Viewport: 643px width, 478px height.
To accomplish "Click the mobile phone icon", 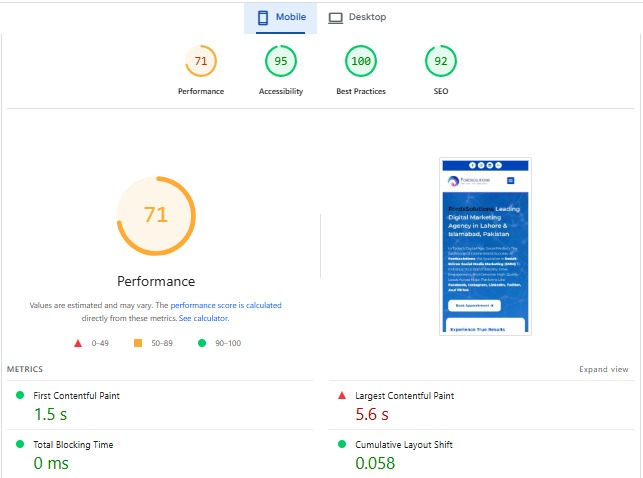I will [x=263, y=17].
